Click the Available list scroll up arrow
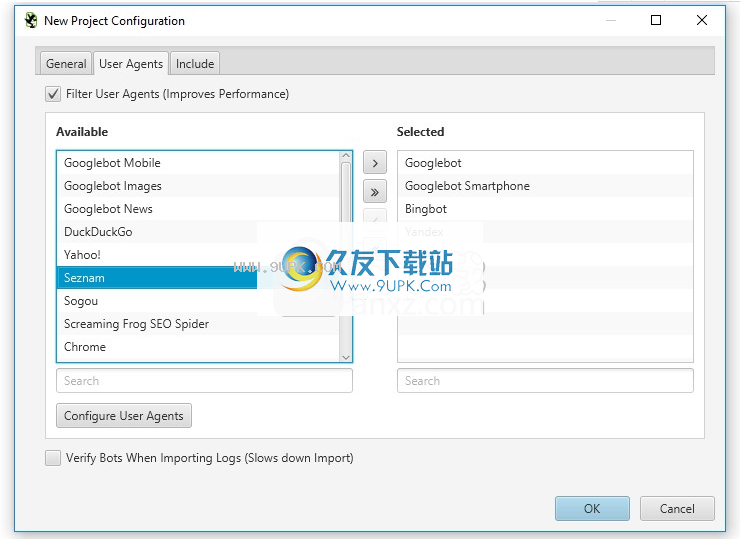740x539 pixels. (346, 156)
